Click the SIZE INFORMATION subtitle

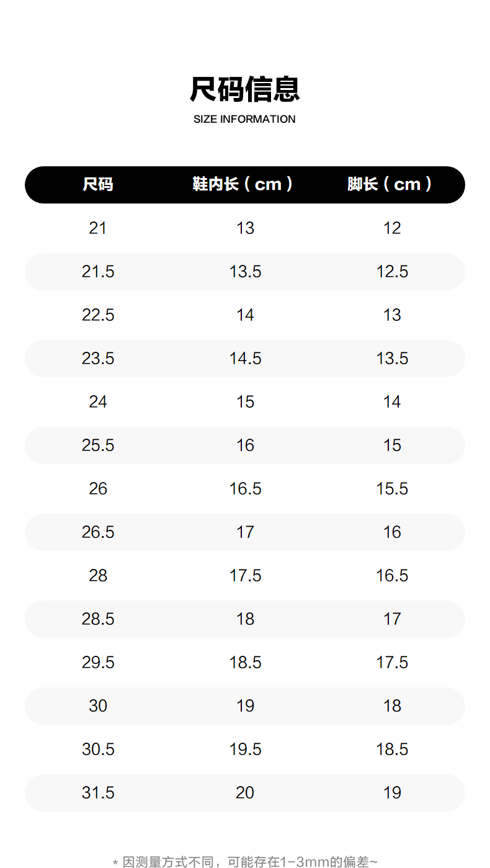click(244, 119)
